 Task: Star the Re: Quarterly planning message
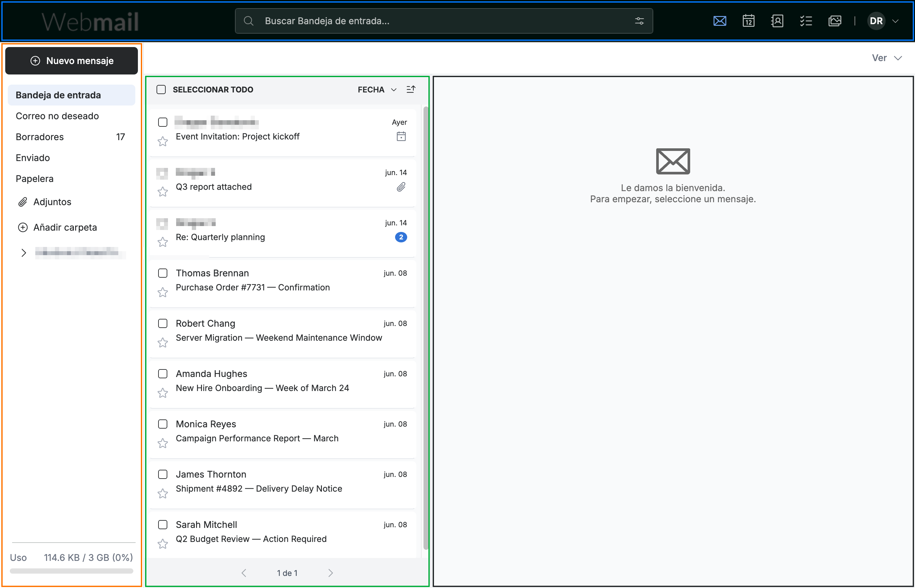(x=163, y=242)
